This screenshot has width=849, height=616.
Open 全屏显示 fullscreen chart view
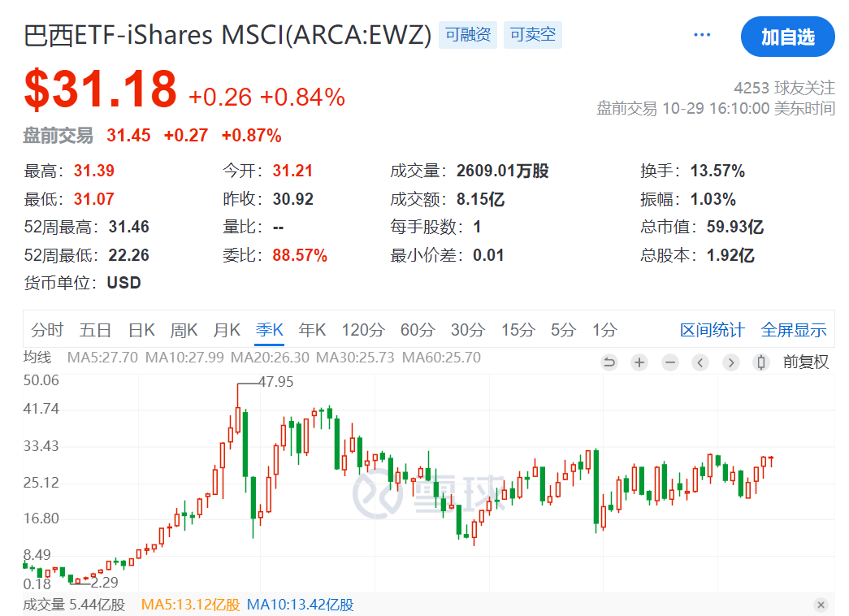794,330
